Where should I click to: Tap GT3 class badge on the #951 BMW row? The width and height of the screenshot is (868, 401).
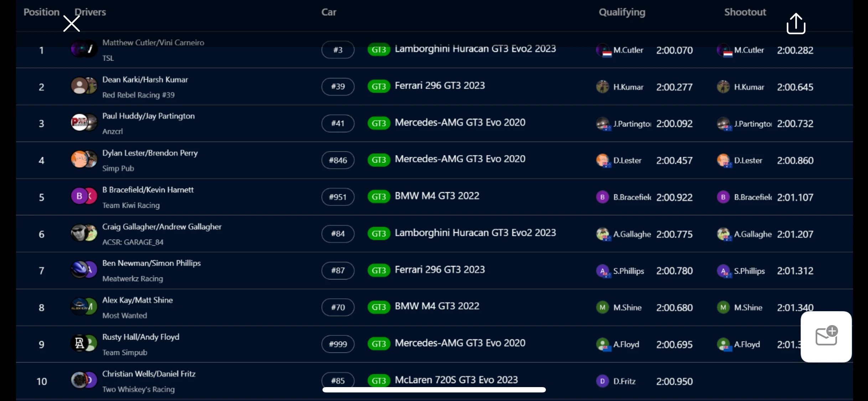click(x=379, y=197)
